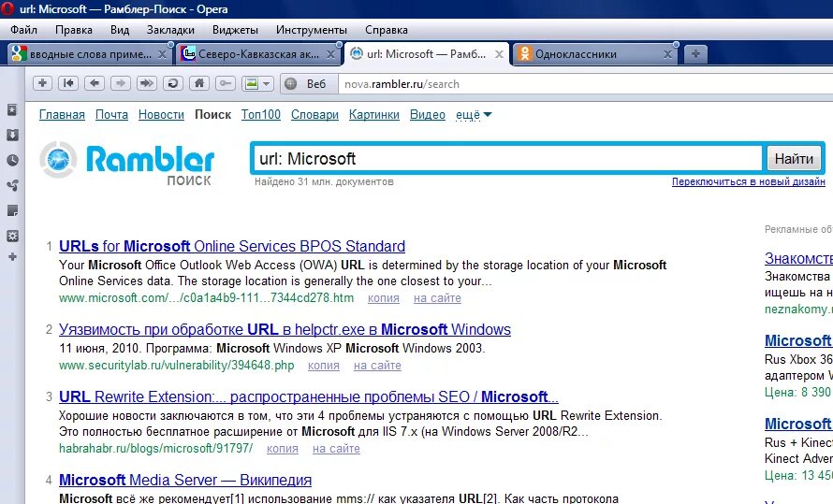Open result 'URLs for Microsoft Online Services BPOS Standard'
833x504 pixels.
click(x=231, y=246)
